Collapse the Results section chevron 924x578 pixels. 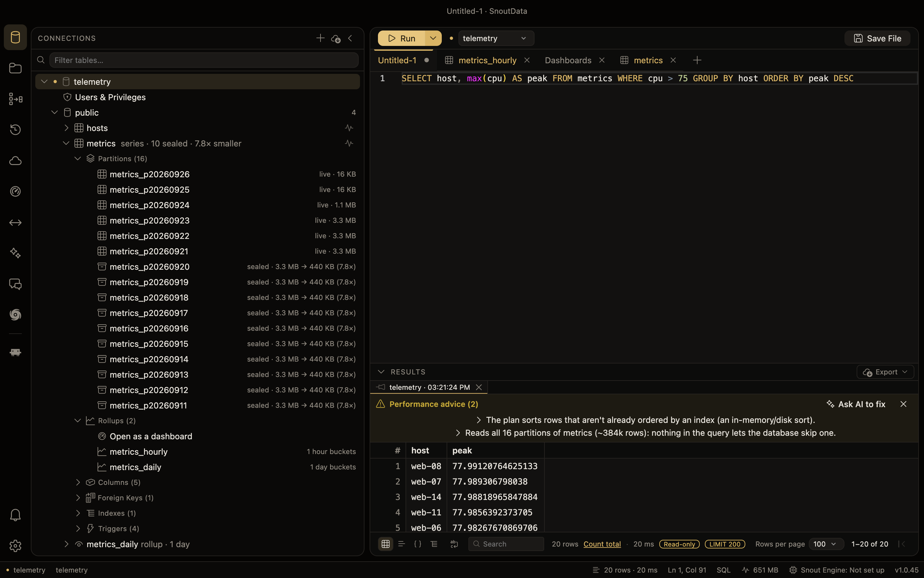tap(381, 372)
